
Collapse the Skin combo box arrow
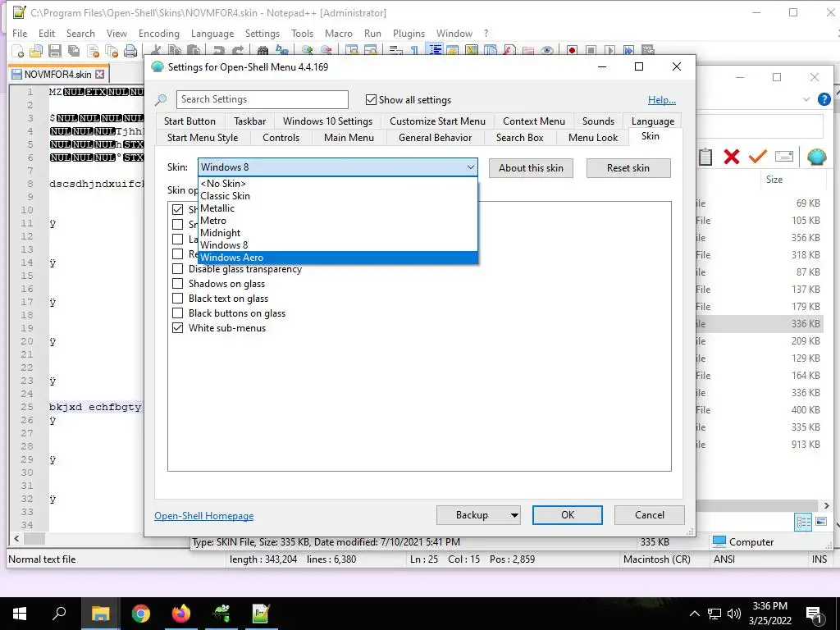[470, 167]
